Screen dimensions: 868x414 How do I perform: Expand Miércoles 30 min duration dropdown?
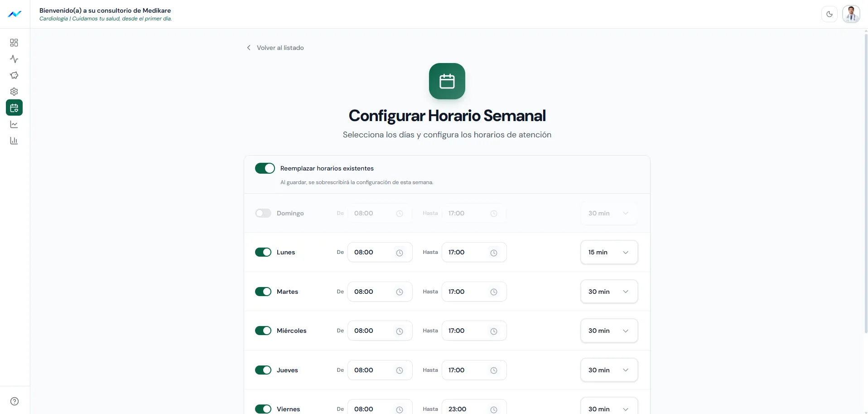coord(609,331)
